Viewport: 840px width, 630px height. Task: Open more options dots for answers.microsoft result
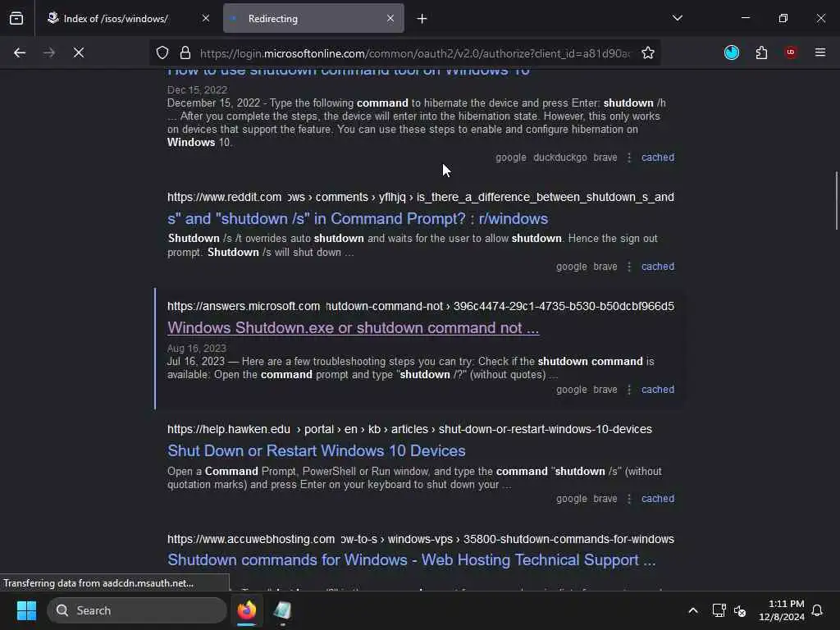[629, 390]
